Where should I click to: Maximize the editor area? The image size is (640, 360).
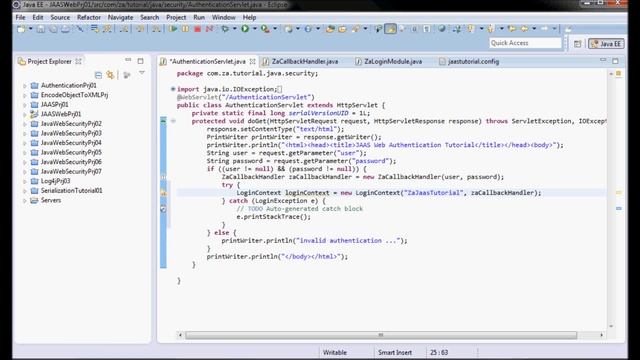(615, 61)
